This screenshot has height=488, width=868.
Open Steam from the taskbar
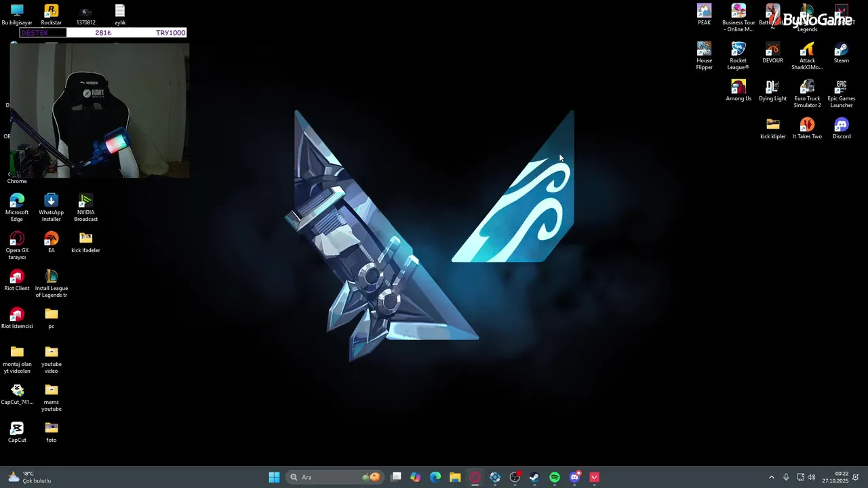pyautogui.click(x=534, y=477)
